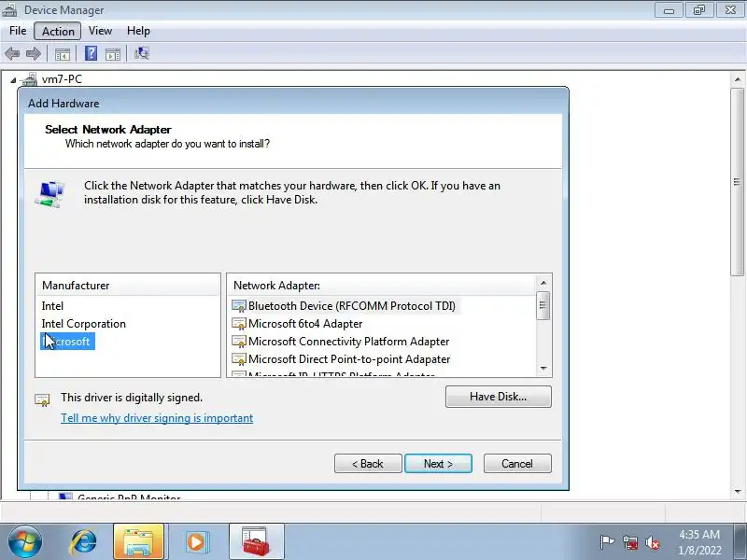Open the File menu
The height and width of the screenshot is (560, 747).
[18, 31]
